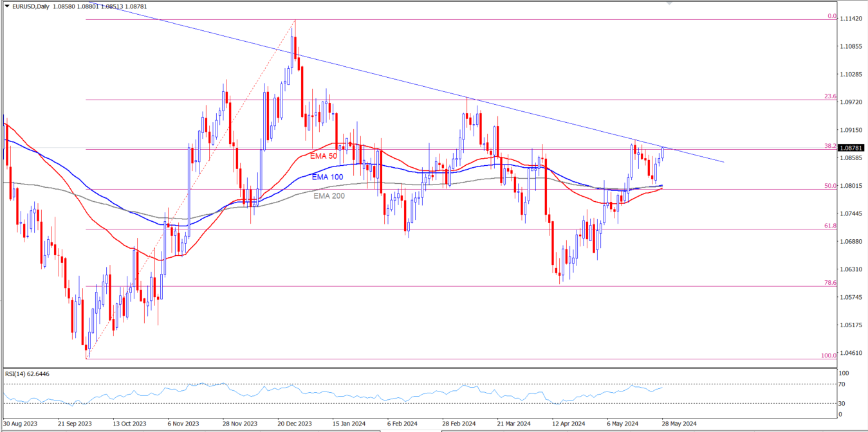Select the red EMA 50 label

324,156
